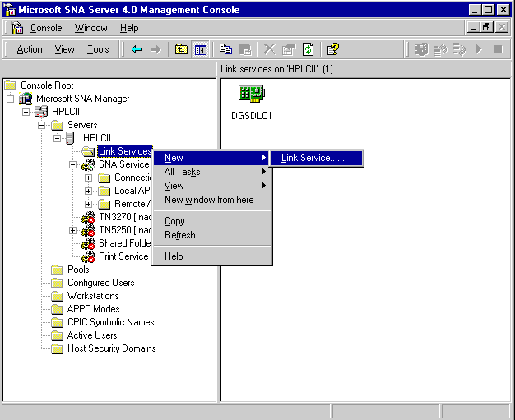The image size is (515, 420).
Task: Select All Tasks in the context menu
Action: click(x=183, y=172)
